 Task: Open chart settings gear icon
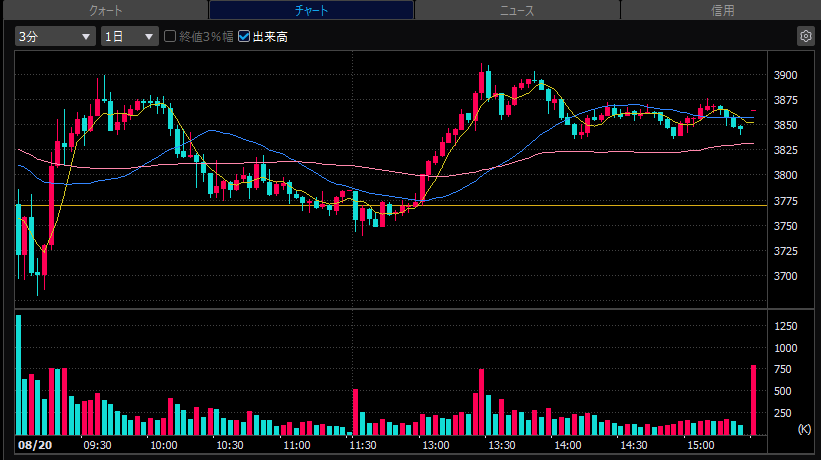[805, 36]
